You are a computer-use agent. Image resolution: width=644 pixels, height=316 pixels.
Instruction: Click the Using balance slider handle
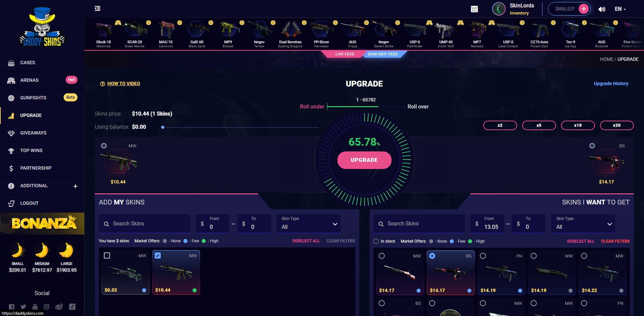[163, 127]
